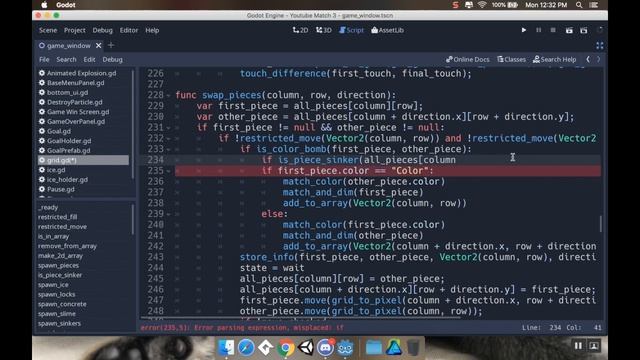640x360 pixels.
Task: Open Spotlight search in menu bar
Action: point(579,5)
